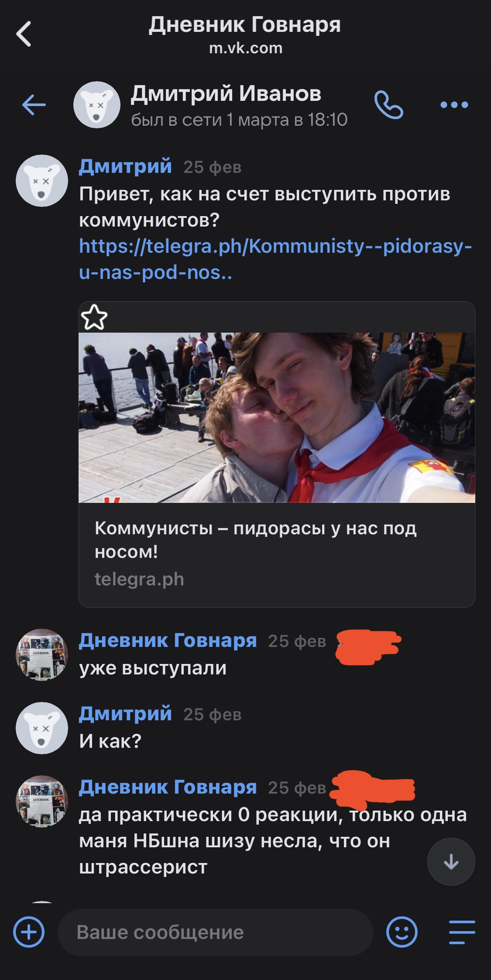Go back using the blue arrow icon
491x980 pixels.
pyautogui.click(x=34, y=105)
